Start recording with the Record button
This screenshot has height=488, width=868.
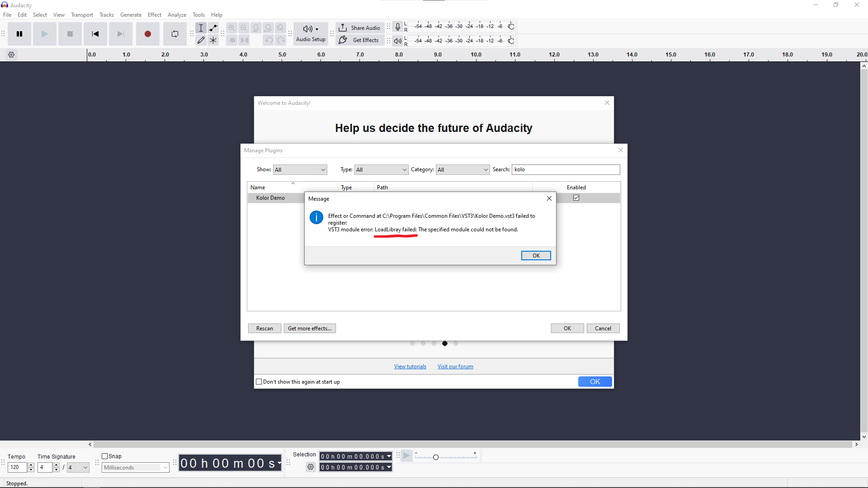[x=148, y=34]
